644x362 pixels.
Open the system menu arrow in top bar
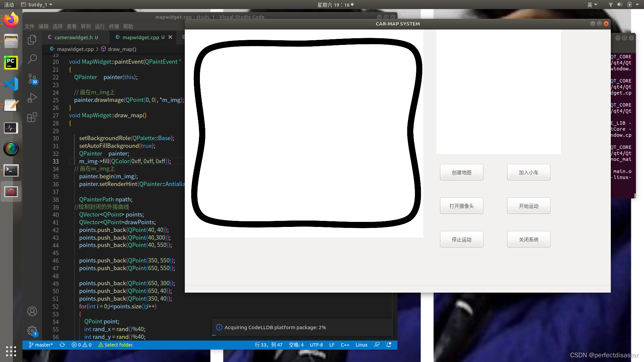[x=637, y=5]
